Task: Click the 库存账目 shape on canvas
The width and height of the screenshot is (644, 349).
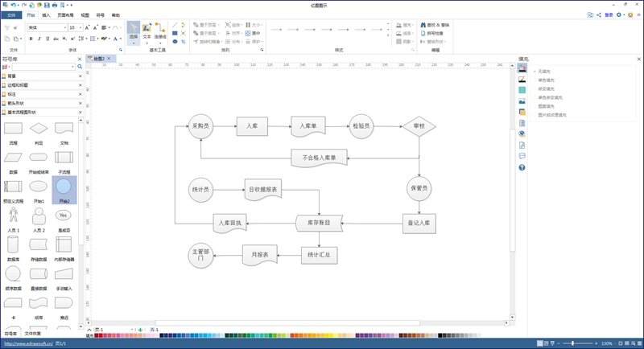Action: tap(319, 223)
